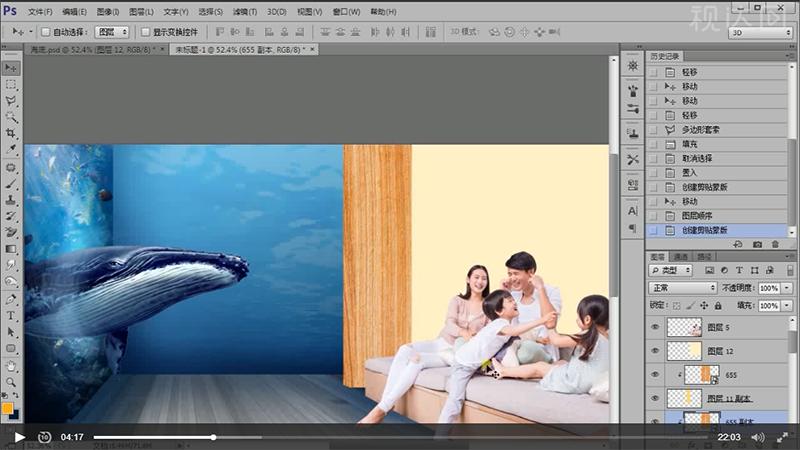Select the Horizontal Type tool
The image size is (800, 450).
pyautogui.click(x=11, y=316)
